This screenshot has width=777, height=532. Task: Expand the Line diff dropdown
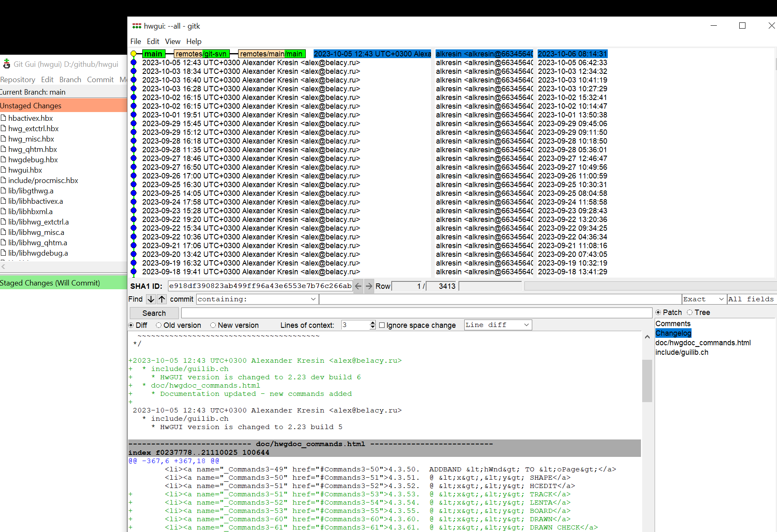526,325
